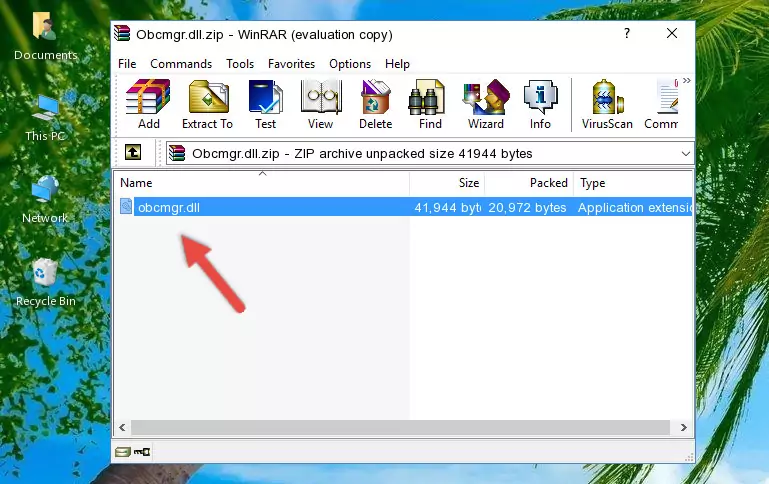This screenshot has width=769, height=484.
Task: Click the key password icon in status bar
Action: tap(142, 451)
